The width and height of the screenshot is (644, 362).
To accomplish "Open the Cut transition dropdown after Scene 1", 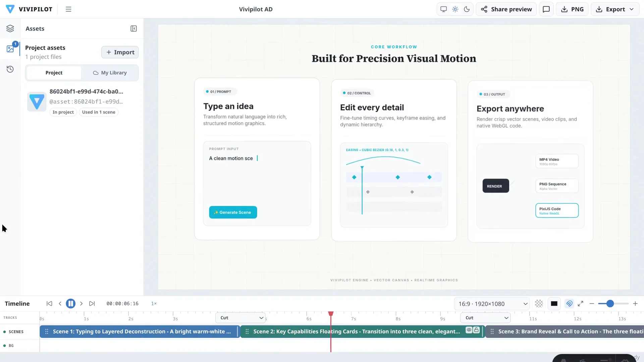I will [240, 318].
